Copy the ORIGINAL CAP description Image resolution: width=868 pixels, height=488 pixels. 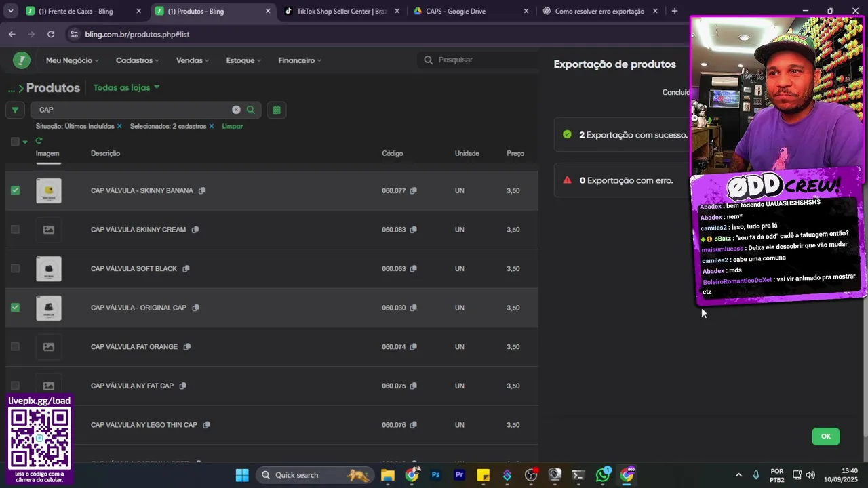click(x=195, y=308)
